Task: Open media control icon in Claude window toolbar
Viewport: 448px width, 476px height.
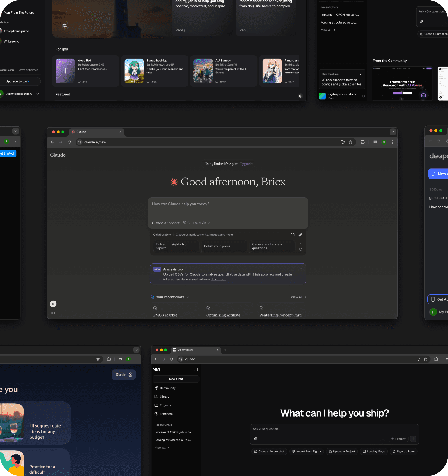Action: (x=375, y=142)
